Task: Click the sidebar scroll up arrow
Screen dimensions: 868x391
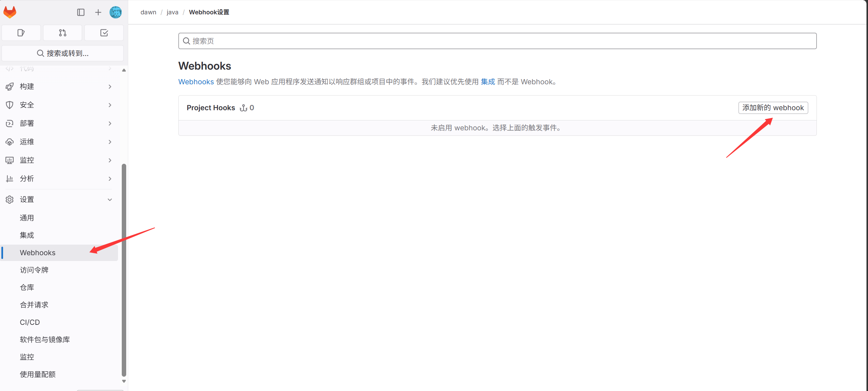Action: 124,70
